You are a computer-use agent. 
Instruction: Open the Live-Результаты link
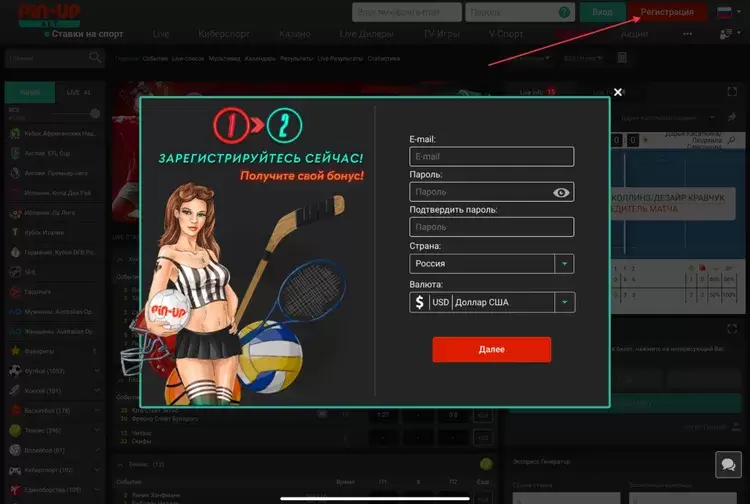(340, 58)
